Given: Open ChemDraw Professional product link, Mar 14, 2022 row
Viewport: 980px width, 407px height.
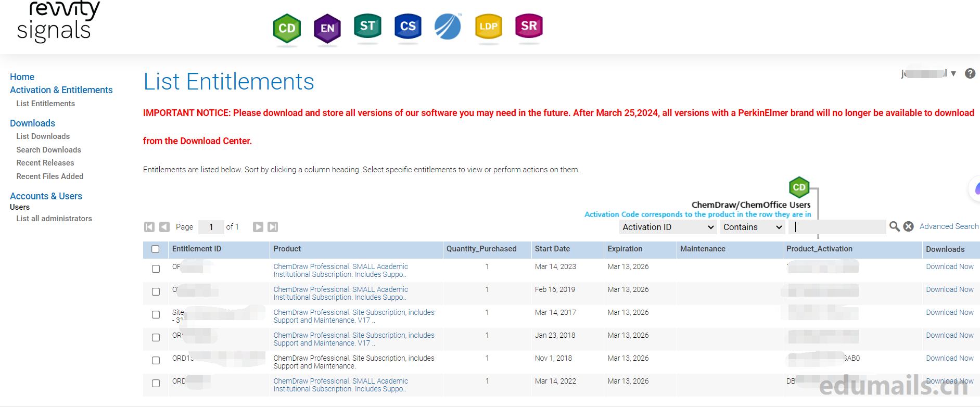Looking at the screenshot, I should (x=341, y=385).
